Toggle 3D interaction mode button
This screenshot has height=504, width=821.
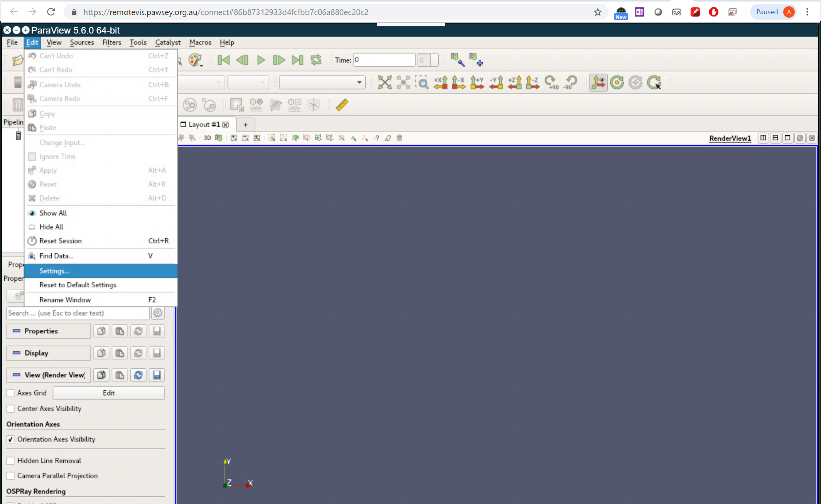coord(207,138)
